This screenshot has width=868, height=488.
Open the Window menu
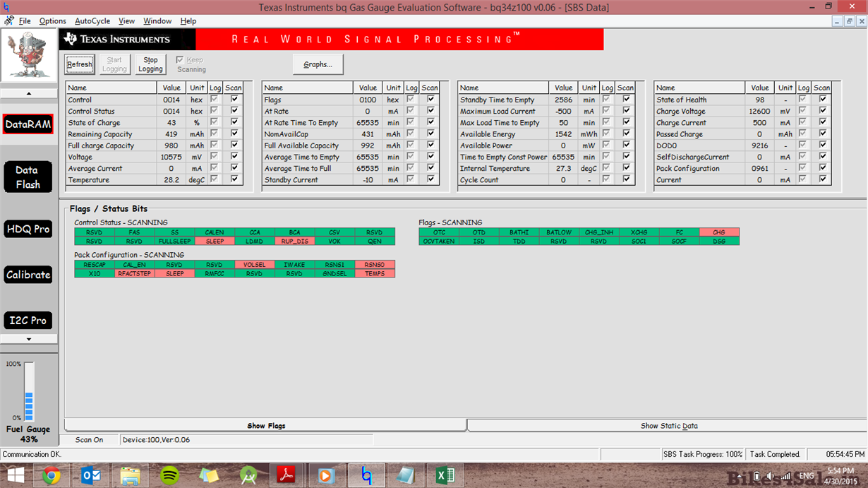tap(157, 21)
